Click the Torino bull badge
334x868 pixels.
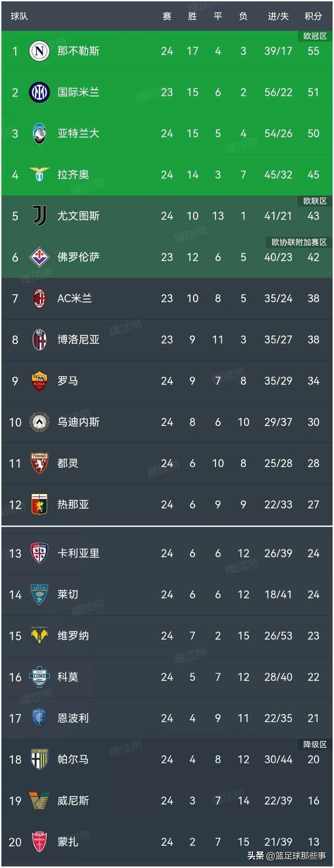[x=39, y=463]
